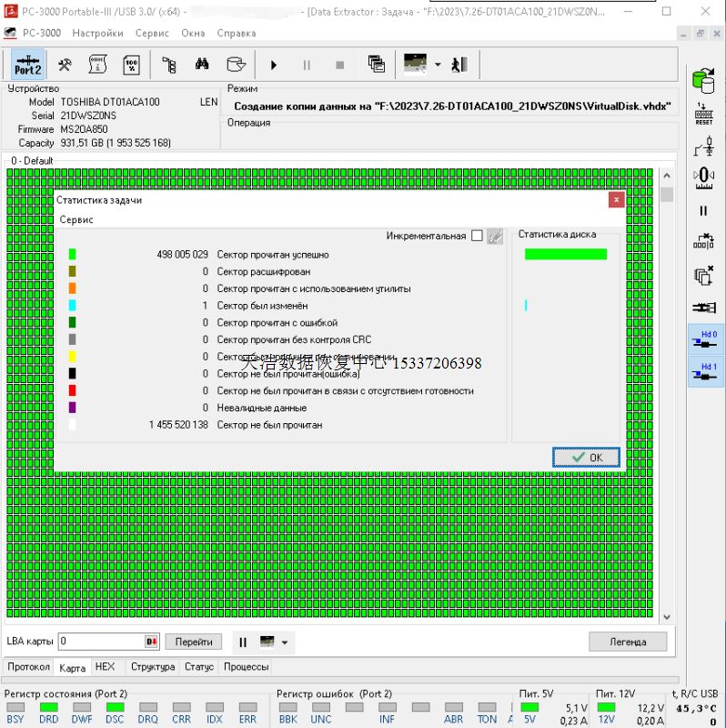This screenshot has height=728, width=726.
Task: Expand the map view dropdown arrow in toolbar
Action: (x=438, y=65)
